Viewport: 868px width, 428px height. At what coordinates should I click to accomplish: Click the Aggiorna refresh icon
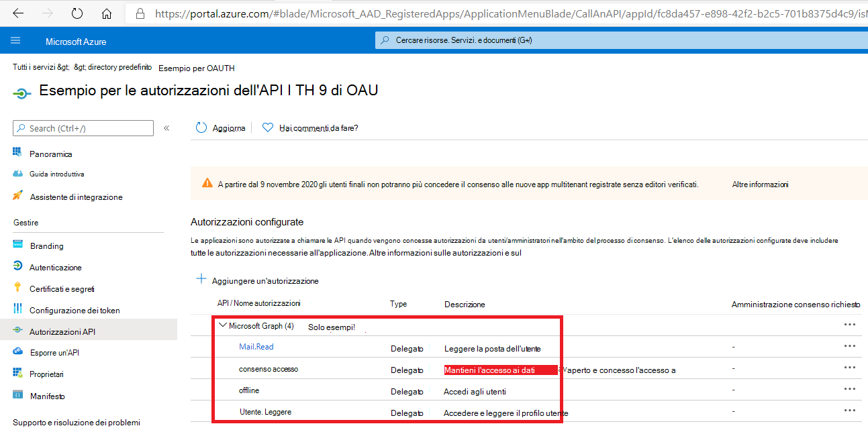click(x=201, y=127)
